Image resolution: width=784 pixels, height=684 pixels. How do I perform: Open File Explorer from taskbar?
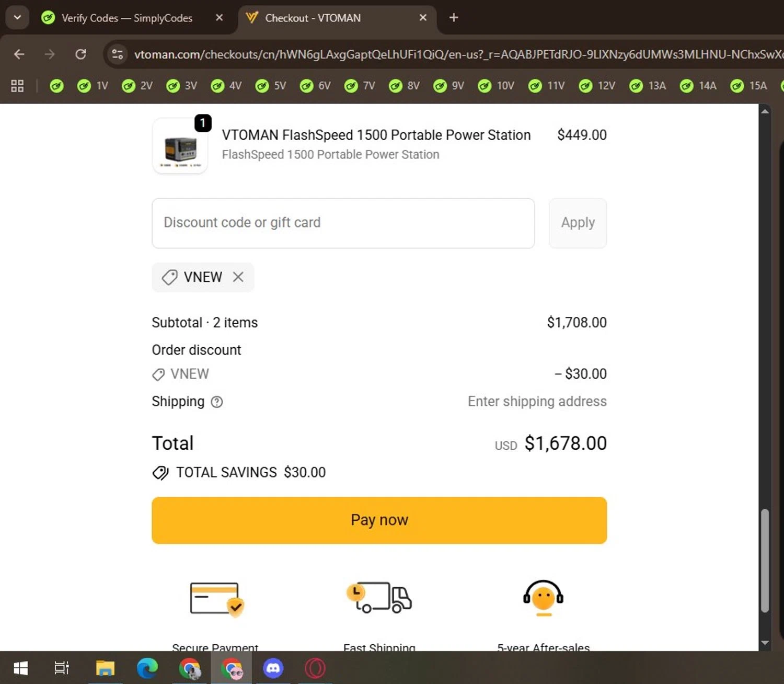(105, 668)
